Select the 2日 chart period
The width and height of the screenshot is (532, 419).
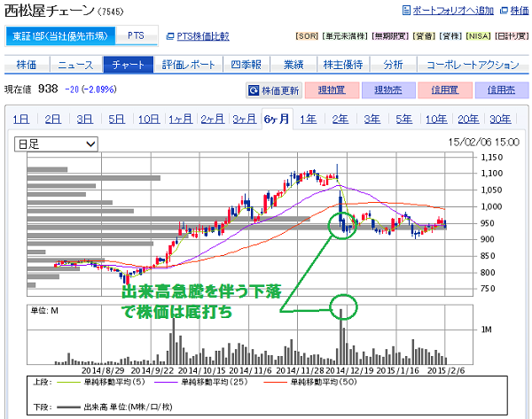[x=53, y=120]
